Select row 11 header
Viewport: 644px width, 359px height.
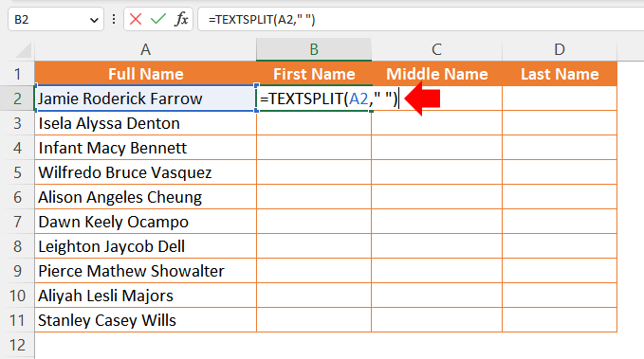[17, 320]
